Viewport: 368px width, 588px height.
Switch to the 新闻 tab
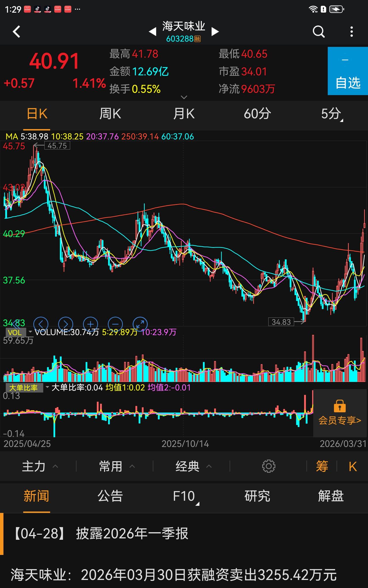37,496
